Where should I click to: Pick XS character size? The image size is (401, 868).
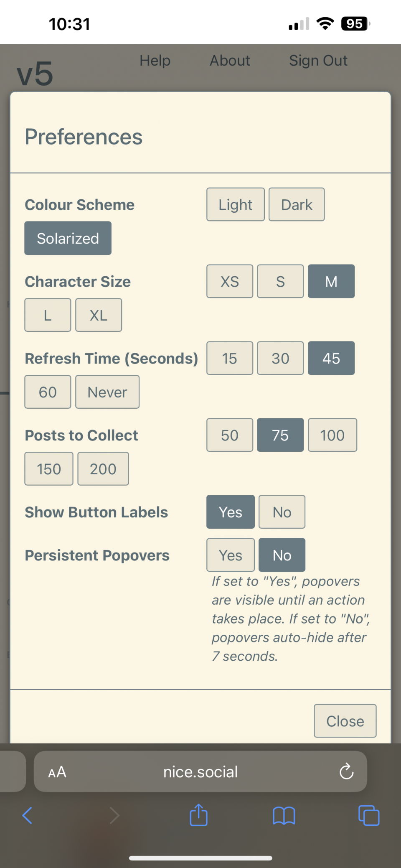click(x=230, y=281)
